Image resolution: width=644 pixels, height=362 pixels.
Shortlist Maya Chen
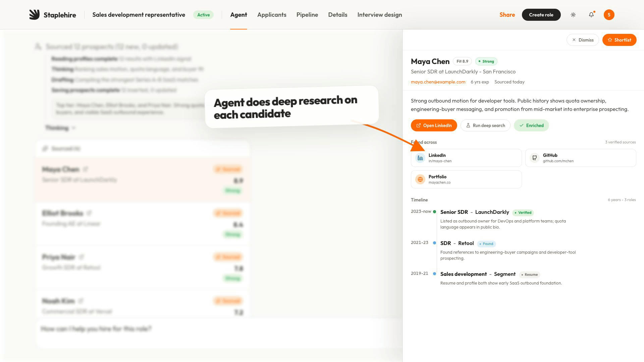pos(619,40)
